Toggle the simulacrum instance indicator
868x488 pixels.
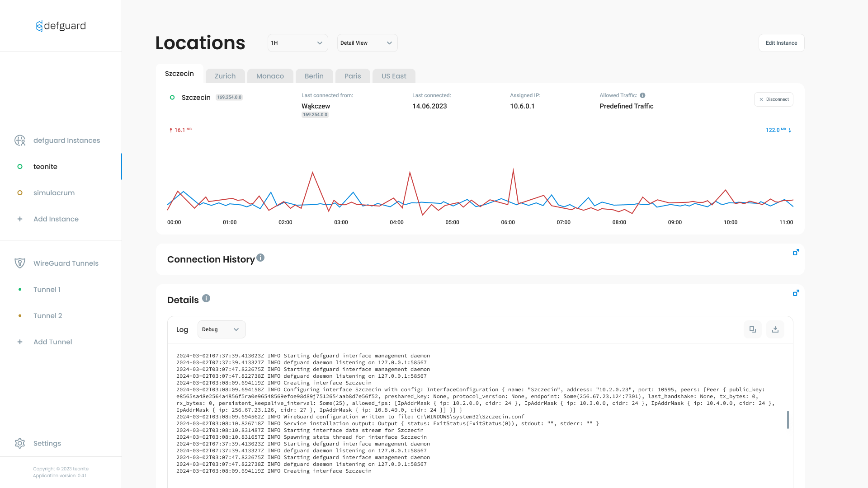[x=20, y=192]
